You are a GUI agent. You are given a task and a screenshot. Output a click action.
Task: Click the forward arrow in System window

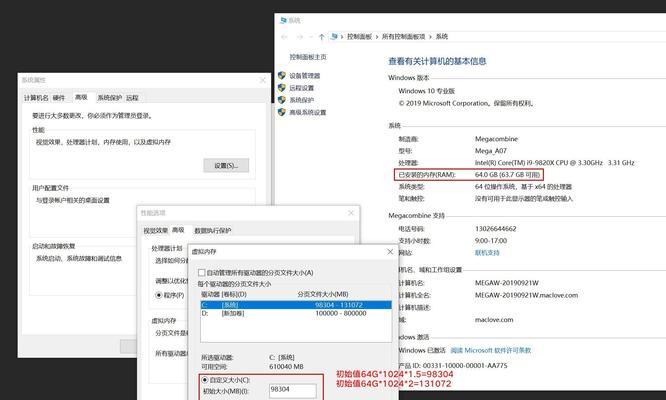click(x=300, y=37)
